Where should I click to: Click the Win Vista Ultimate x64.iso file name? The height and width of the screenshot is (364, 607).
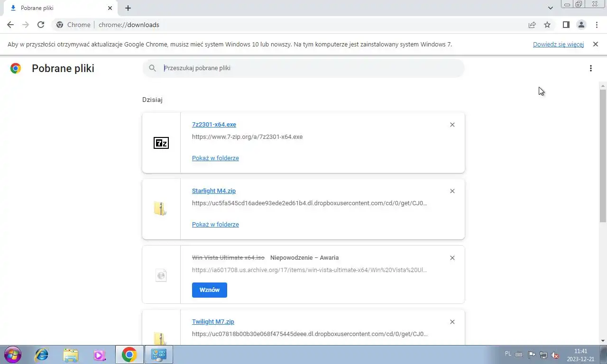tap(228, 257)
